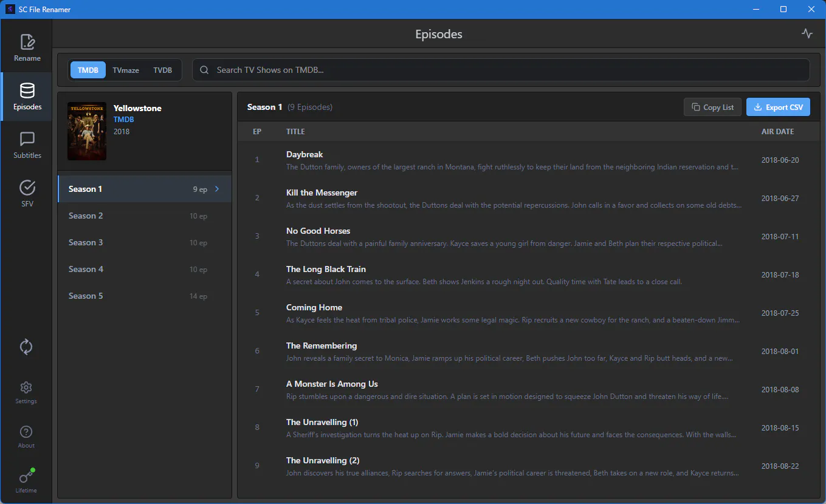Select the Episodes database icon
Viewport: 826px width, 504px height.
click(27, 90)
